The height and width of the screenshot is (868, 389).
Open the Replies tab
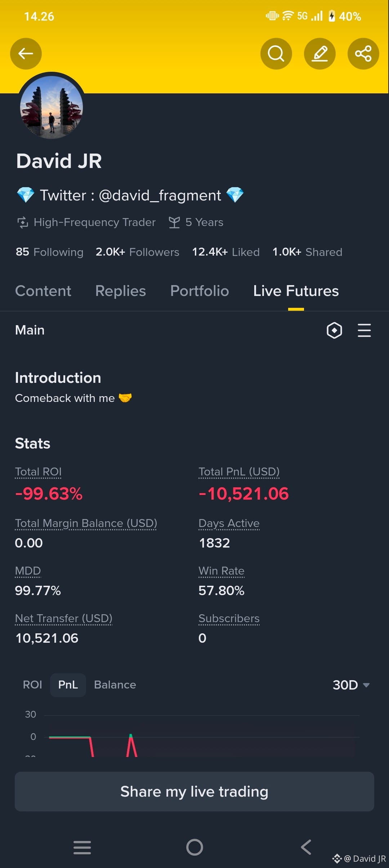(x=121, y=291)
